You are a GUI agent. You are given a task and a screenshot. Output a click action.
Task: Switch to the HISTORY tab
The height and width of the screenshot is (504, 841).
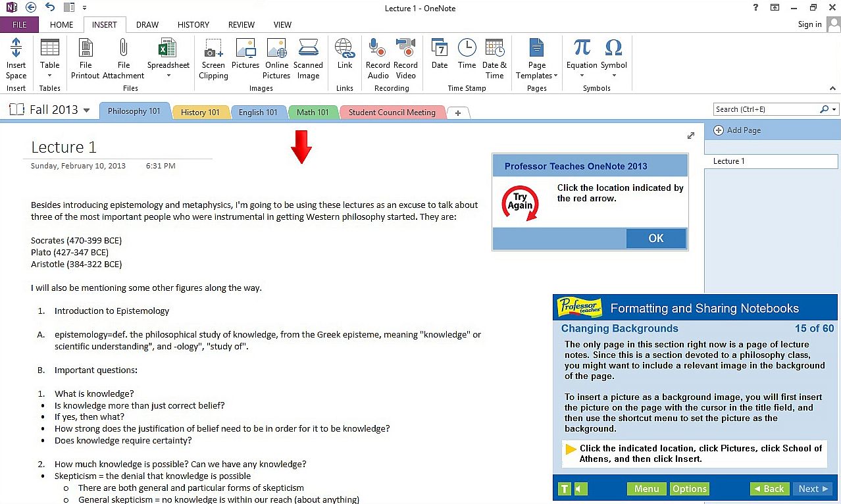(193, 24)
